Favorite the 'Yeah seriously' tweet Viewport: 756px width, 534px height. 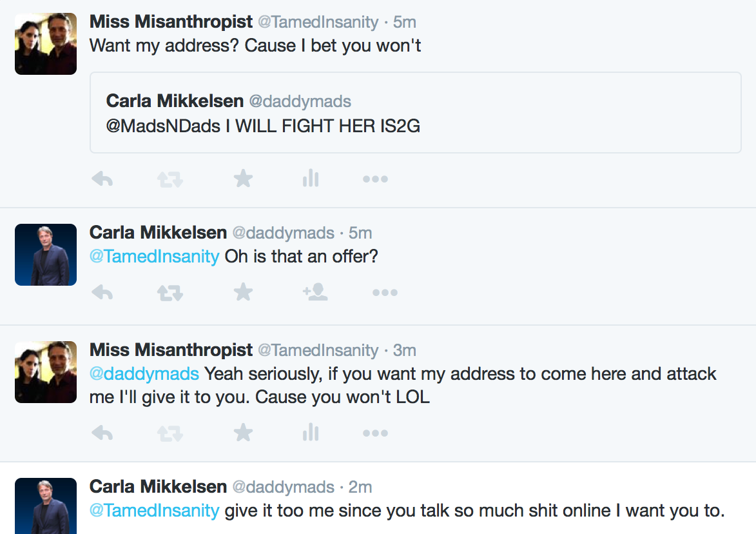coord(243,433)
